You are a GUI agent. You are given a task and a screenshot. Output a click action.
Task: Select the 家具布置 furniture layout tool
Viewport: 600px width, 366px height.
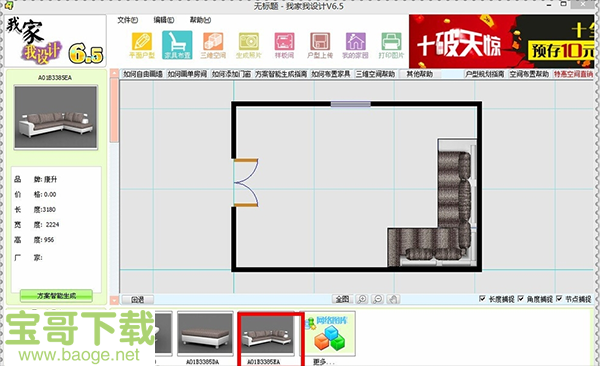click(177, 45)
